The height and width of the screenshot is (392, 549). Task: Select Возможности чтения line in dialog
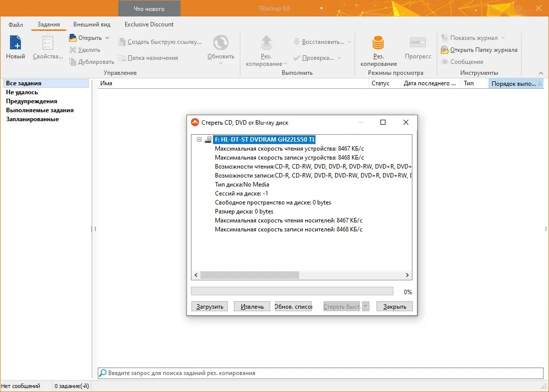pos(313,167)
